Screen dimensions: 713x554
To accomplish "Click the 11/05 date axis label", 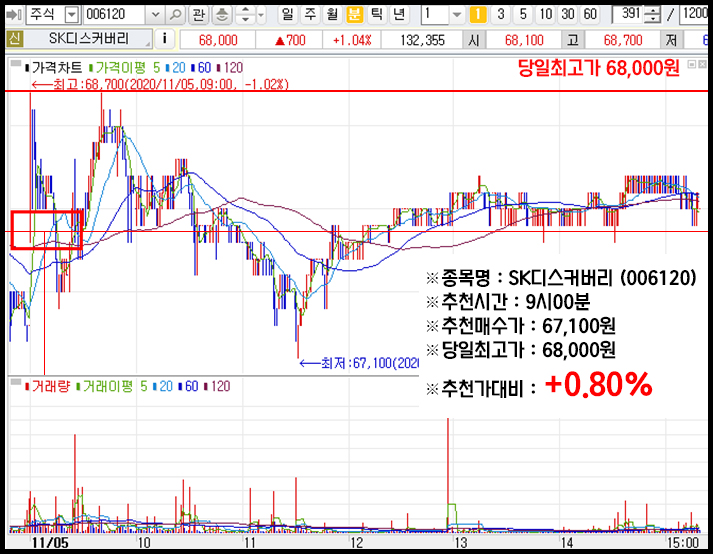I will pyautogui.click(x=50, y=543).
